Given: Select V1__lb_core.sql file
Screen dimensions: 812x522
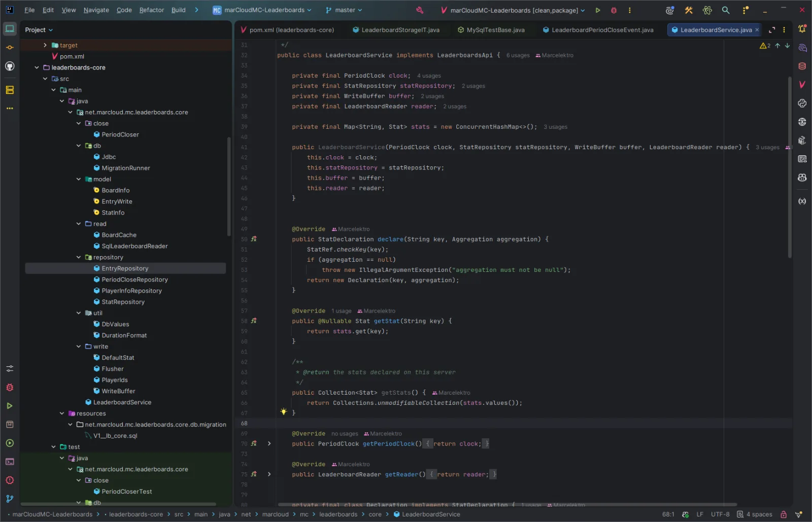Looking at the screenshot, I should point(115,436).
